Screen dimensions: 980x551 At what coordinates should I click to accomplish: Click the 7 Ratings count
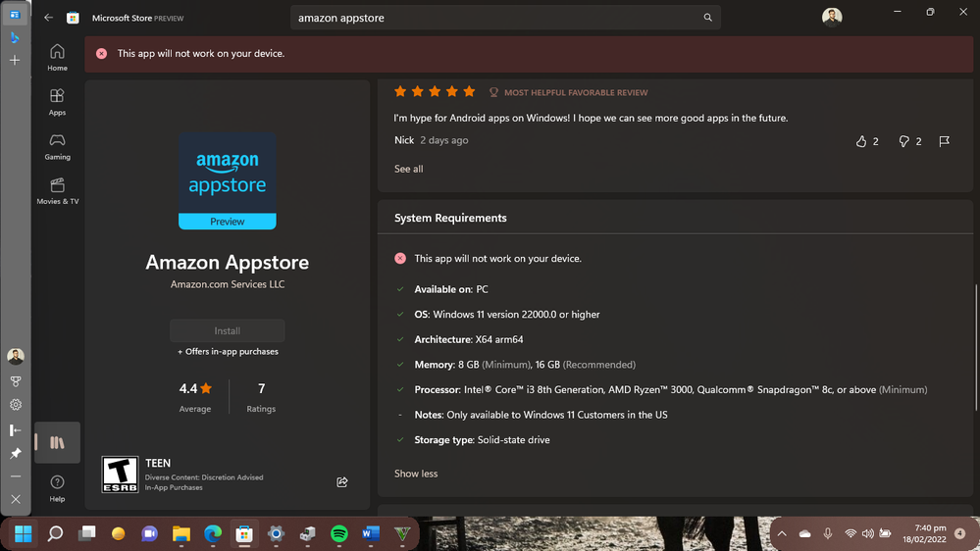261,397
